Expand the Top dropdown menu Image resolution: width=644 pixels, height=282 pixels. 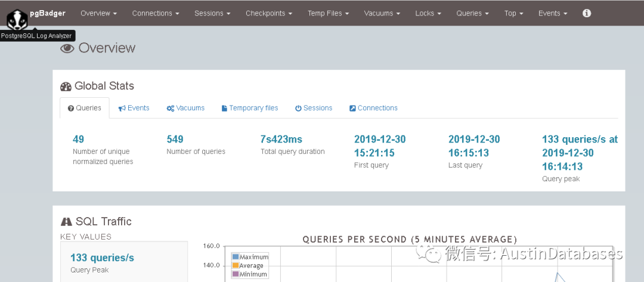pyautogui.click(x=514, y=13)
